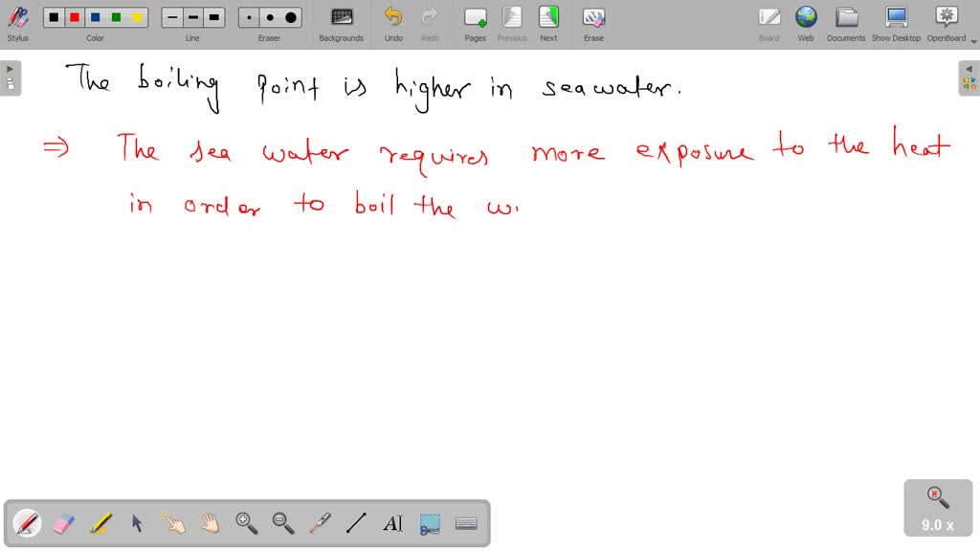Switch to Documents mode
980x551 pixels.
point(846,23)
